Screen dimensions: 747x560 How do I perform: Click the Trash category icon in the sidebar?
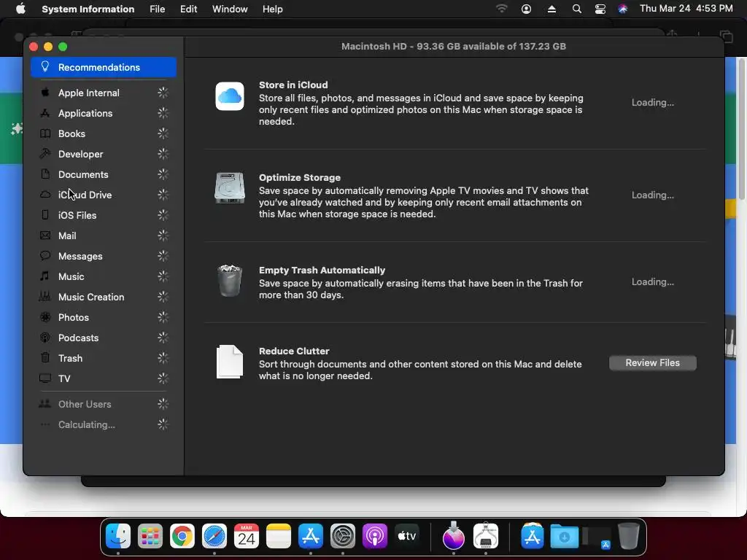click(45, 357)
